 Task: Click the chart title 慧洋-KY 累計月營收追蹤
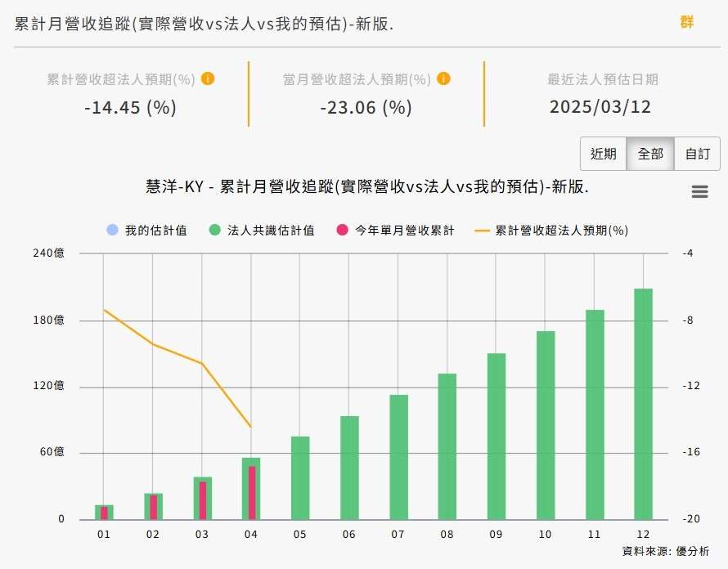pos(366,186)
